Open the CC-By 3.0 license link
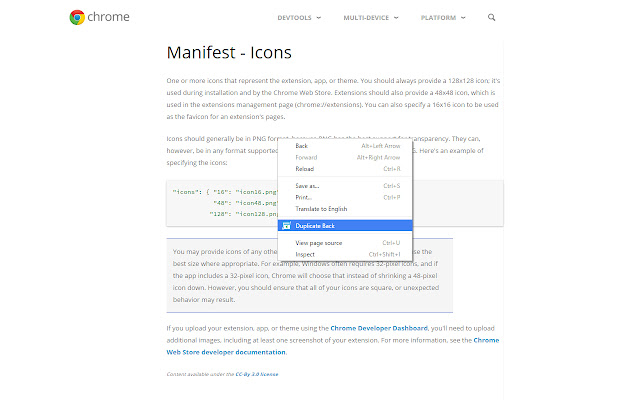640x400 pixels. (257, 374)
